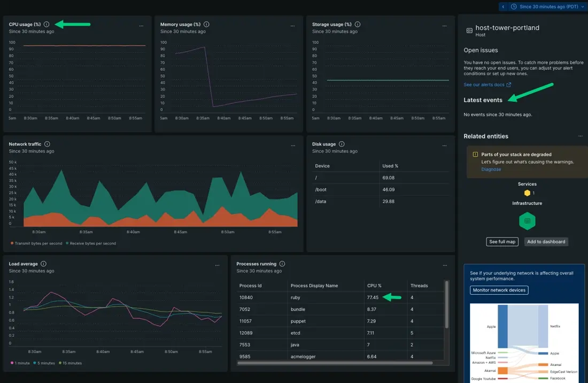Click the Storage usage info icon
This screenshot has width=588, height=383.
358,25
